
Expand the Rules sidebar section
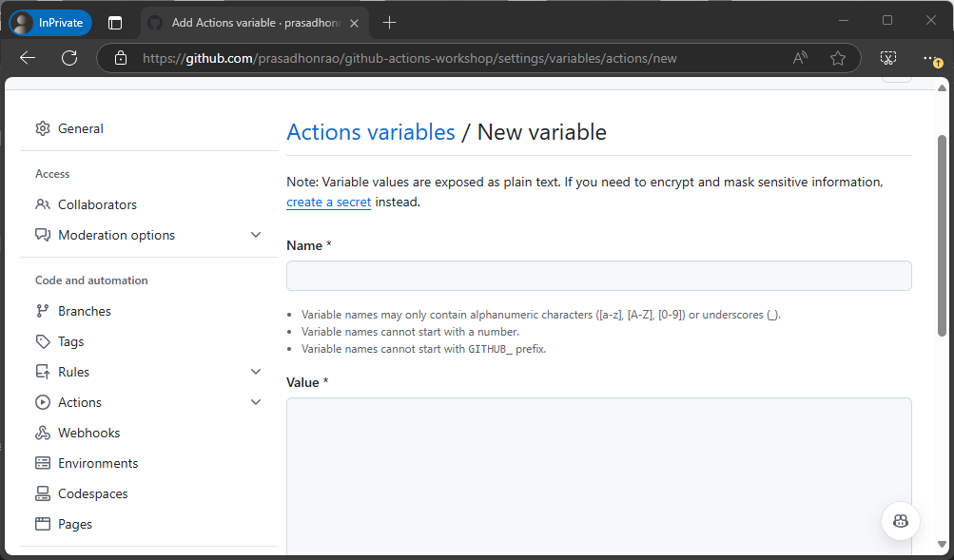coord(255,371)
